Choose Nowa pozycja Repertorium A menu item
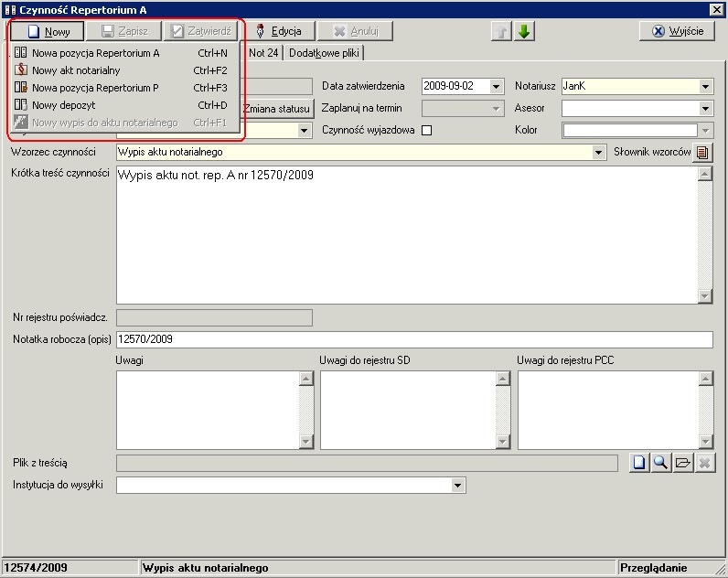Image resolution: width=728 pixels, height=578 pixels. [x=96, y=53]
